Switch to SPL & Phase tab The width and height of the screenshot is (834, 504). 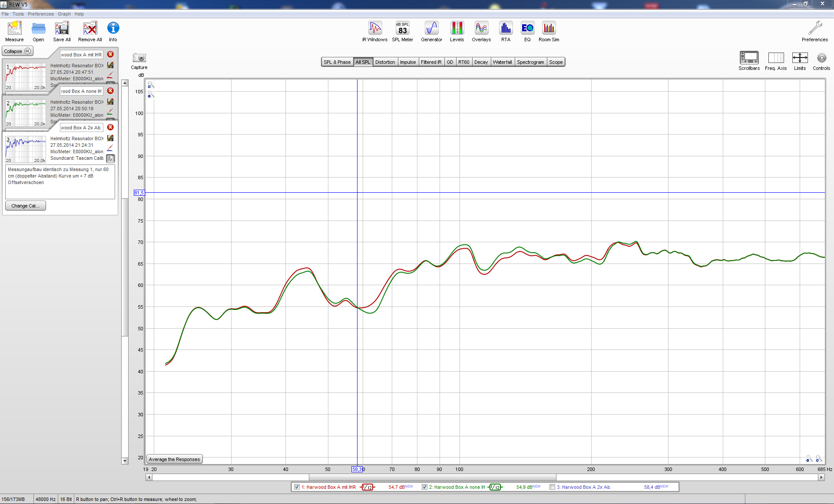(x=337, y=62)
